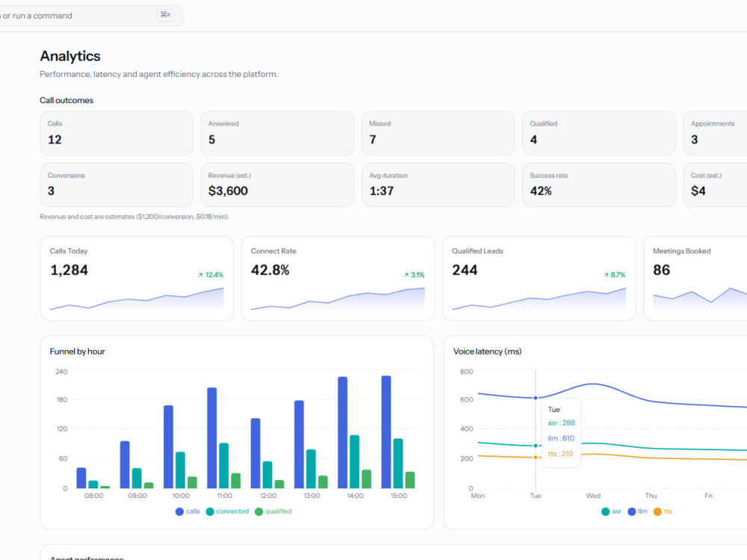Click the Wed label on latency axis
This screenshot has height=560, width=747.
pos(593,496)
